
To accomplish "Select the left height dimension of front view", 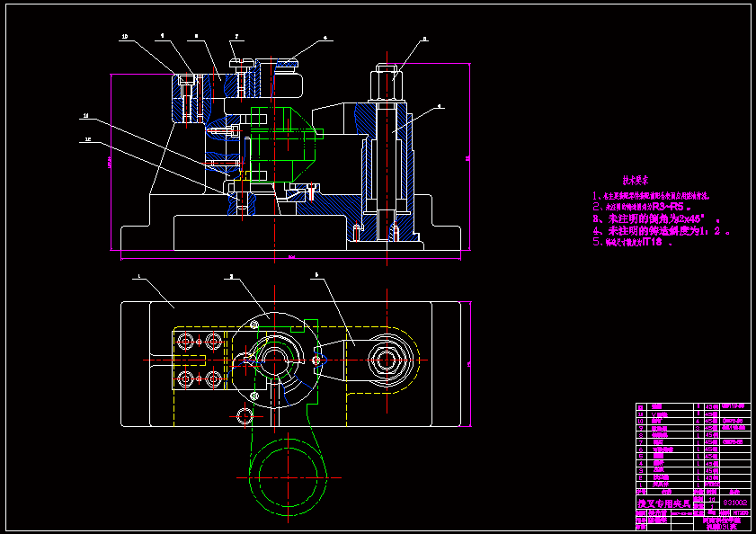I will [110, 162].
